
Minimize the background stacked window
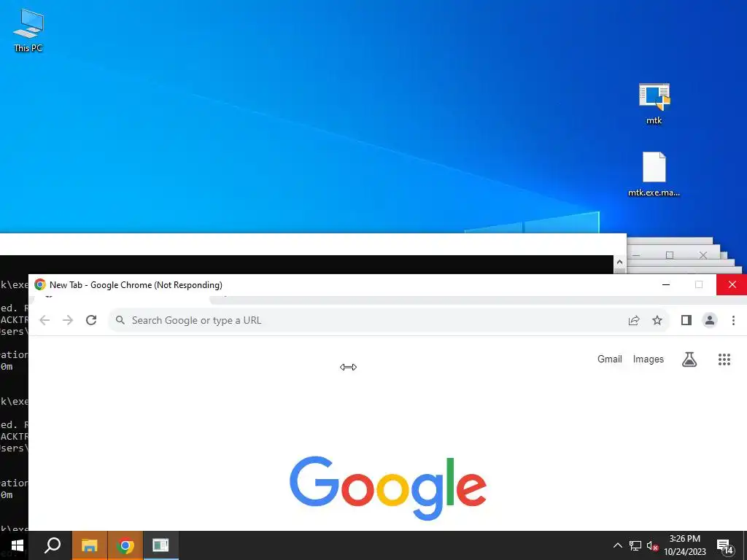click(636, 255)
